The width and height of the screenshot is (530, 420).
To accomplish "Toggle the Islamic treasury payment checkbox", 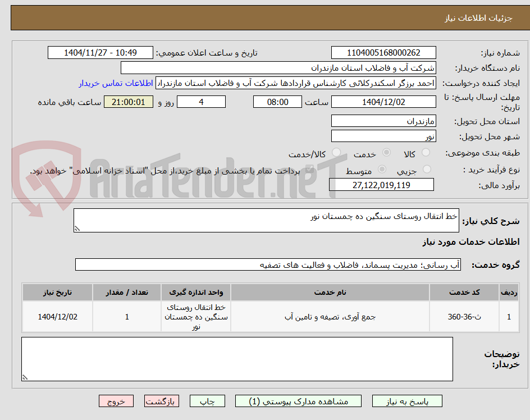I will click(x=309, y=170).
